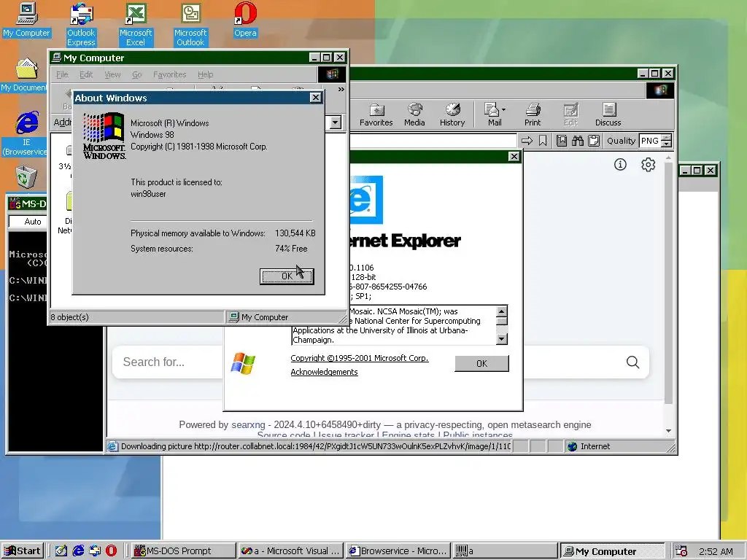Click OK in Internet Explorer about dialog
This screenshot has height=560, width=747.
pos(481,363)
